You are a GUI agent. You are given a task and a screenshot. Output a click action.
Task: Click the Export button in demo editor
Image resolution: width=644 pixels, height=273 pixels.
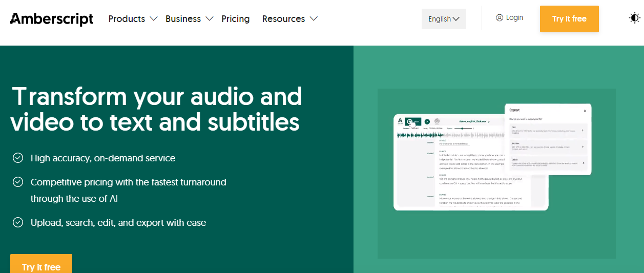pyautogui.click(x=413, y=122)
